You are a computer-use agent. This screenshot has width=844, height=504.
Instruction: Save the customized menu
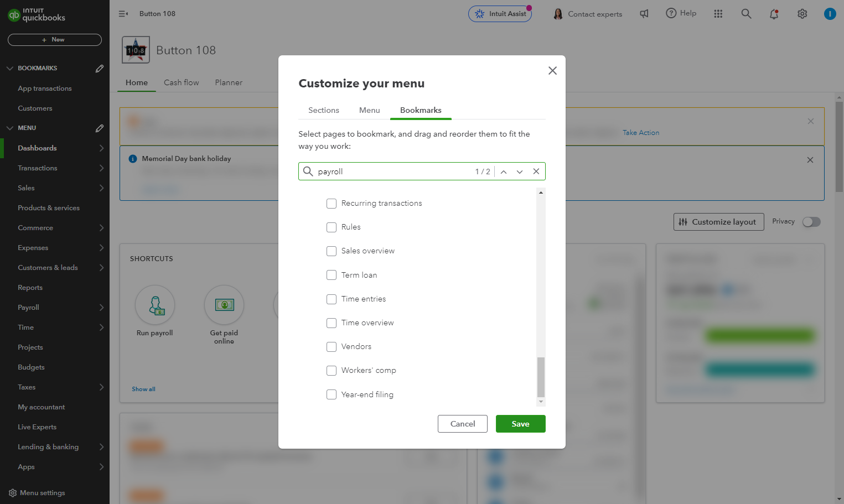point(520,424)
